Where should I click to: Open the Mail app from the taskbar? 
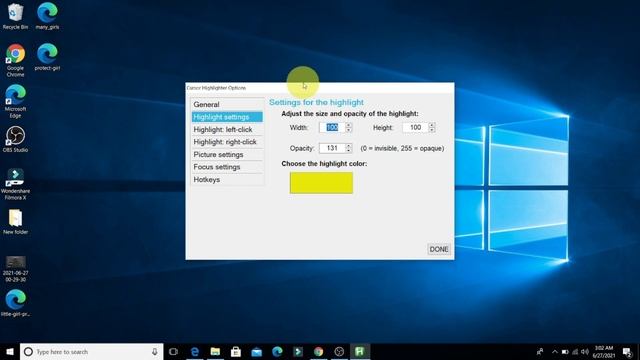(256, 351)
